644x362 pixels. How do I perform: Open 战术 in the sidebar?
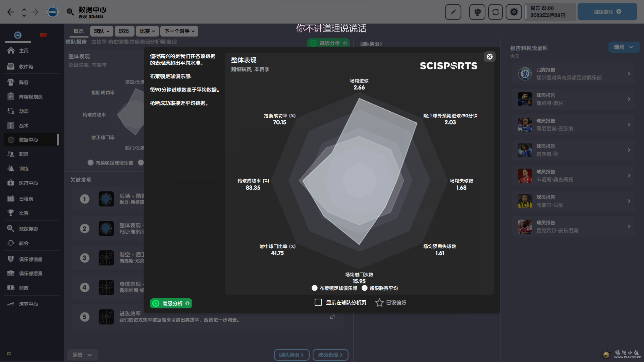click(x=23, y=126)
